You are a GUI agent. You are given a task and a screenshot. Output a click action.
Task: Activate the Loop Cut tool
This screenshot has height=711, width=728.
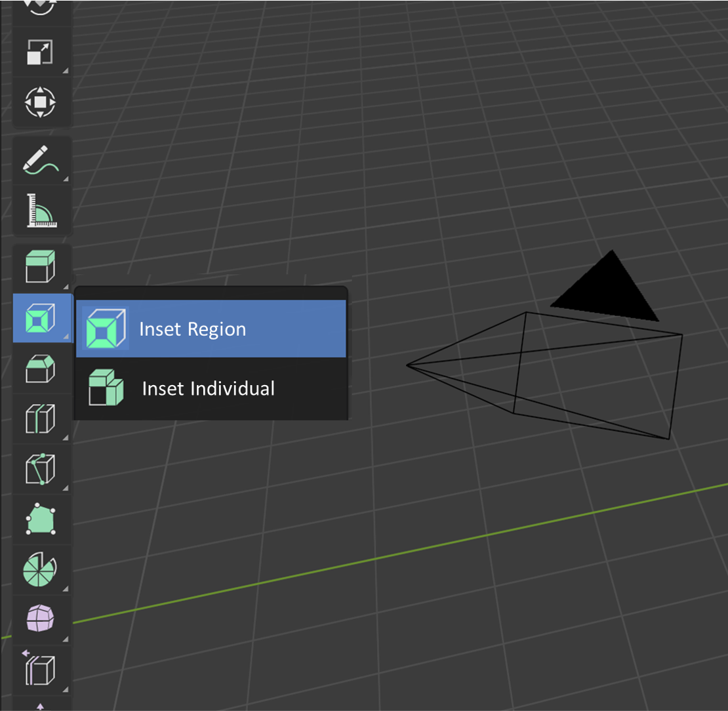[x=41, y=419]
